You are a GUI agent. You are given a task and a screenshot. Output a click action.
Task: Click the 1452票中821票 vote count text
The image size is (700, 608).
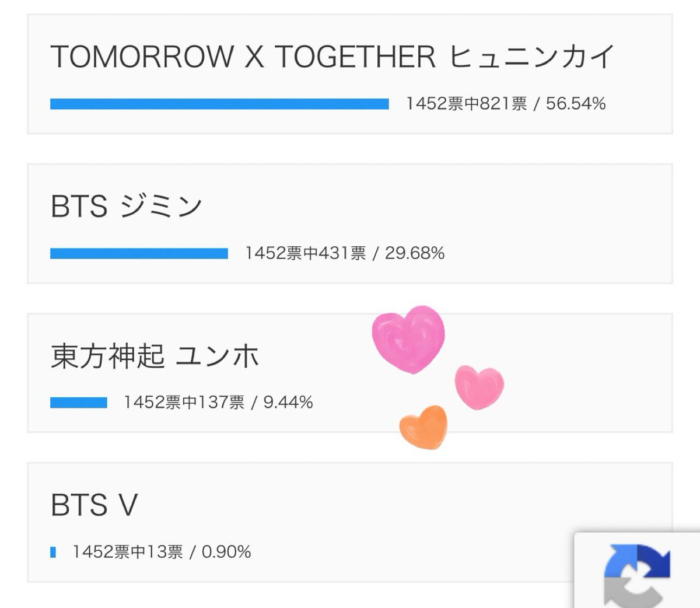tap(467, 104)
